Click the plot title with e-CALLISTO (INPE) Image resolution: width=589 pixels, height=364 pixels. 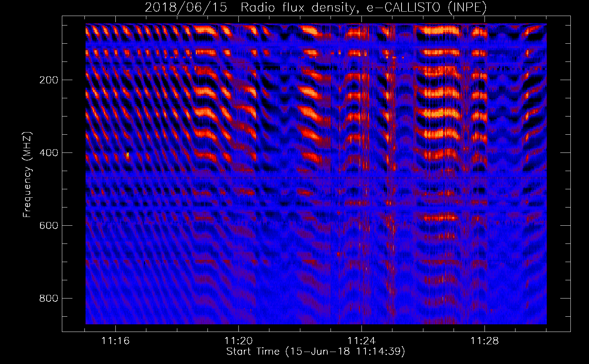coord(316,7)
